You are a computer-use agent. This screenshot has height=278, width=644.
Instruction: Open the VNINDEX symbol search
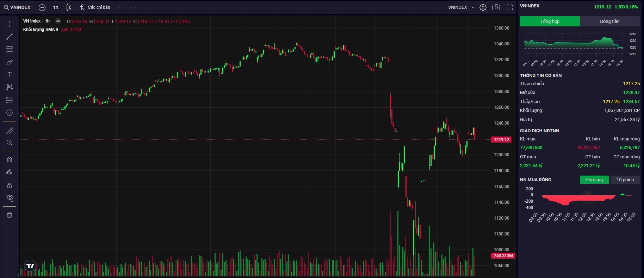[17, 7]
